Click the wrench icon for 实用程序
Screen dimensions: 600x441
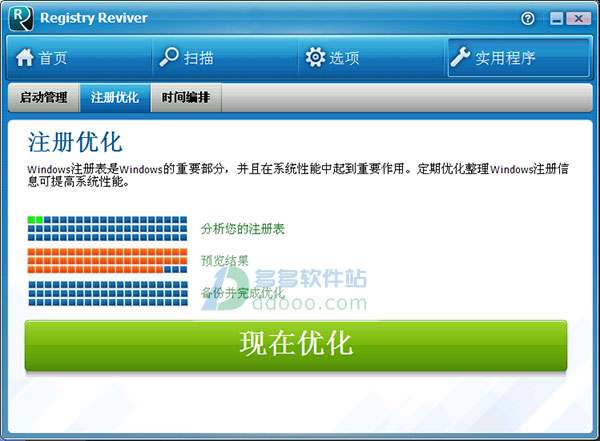pos(460,57)
